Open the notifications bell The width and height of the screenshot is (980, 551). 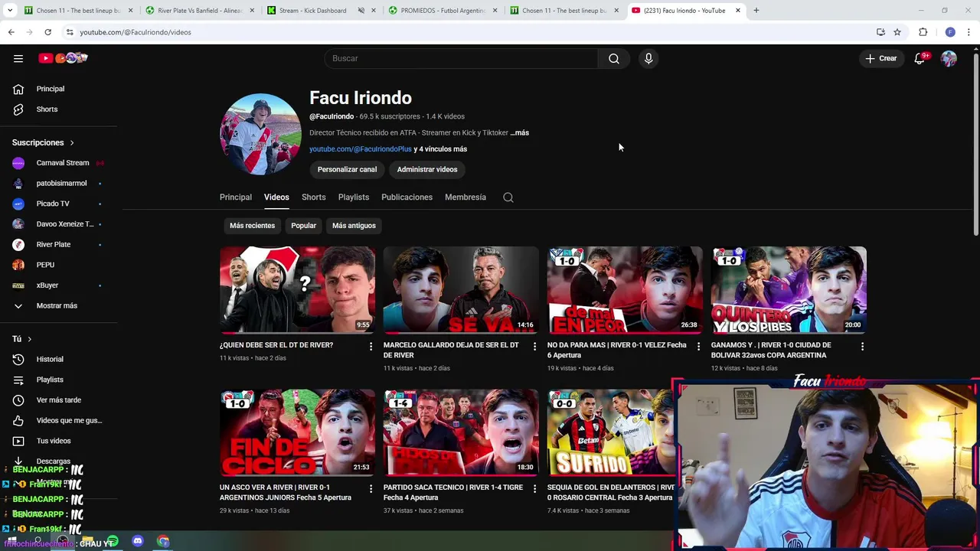pyautogui.click(x=920, y=58)
